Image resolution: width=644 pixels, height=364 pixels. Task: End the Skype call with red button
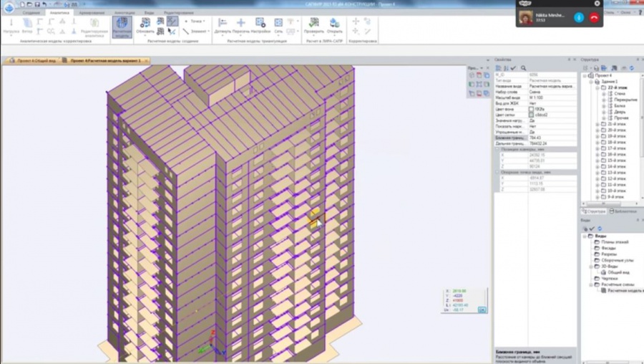[x=594, y=17]
